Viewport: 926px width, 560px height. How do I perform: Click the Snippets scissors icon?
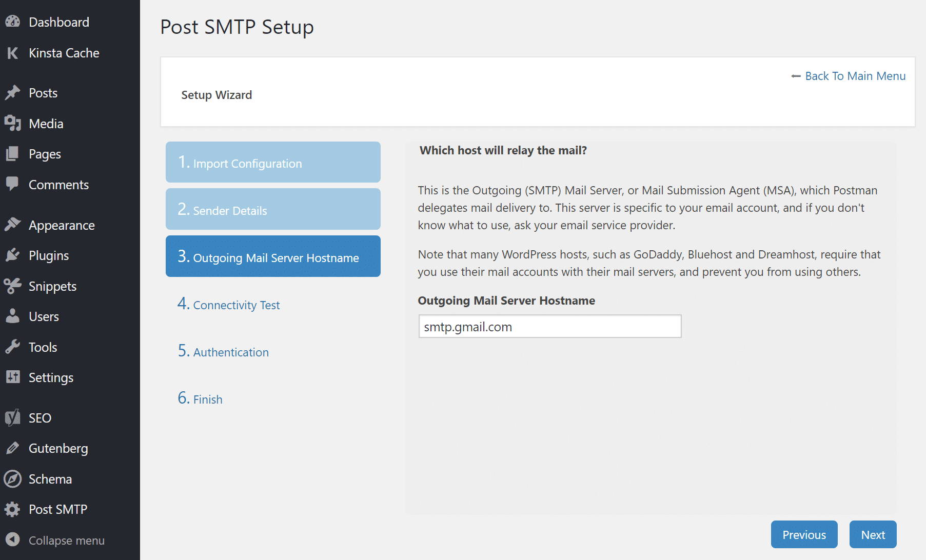13,286
